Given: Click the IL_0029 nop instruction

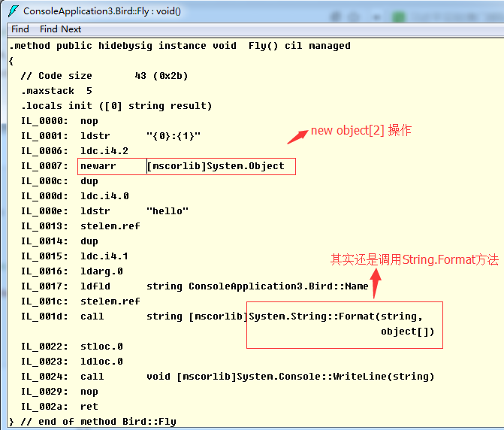Looking at the screenshot, I should (59, 392).
